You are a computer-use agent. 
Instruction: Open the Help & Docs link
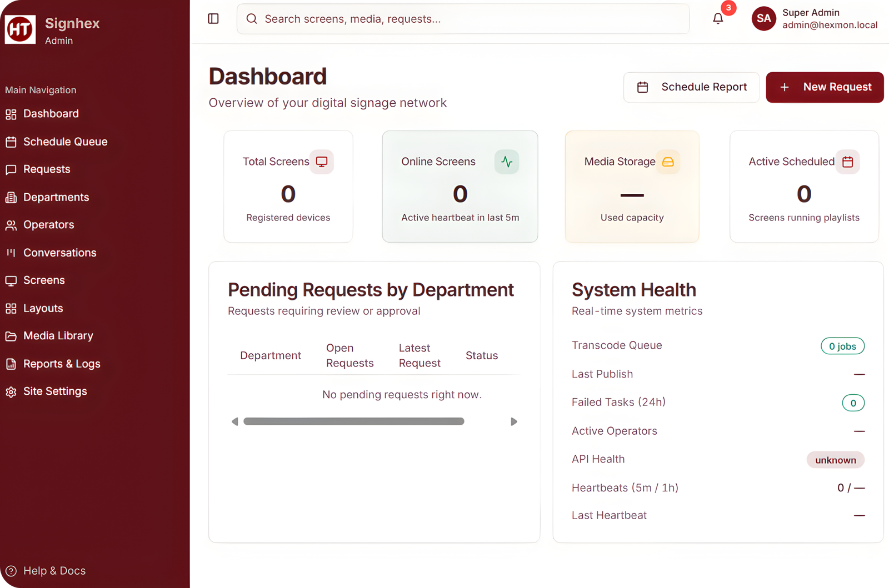pyautogui.click(x=54, y=571)
